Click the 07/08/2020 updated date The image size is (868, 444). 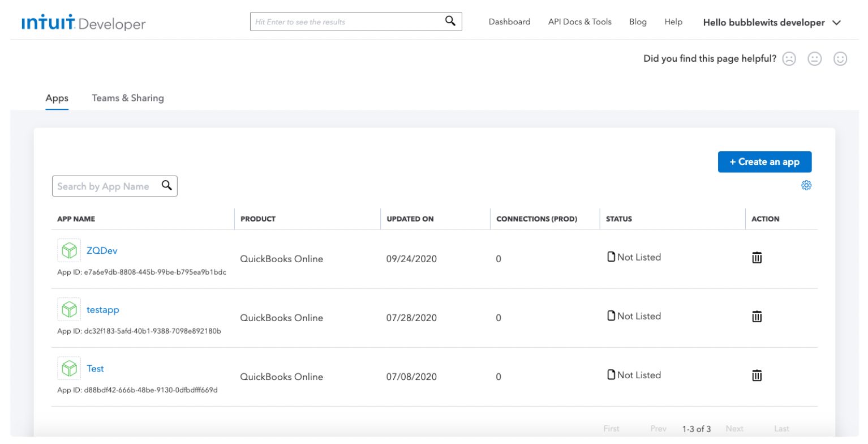tap(411, 377)
